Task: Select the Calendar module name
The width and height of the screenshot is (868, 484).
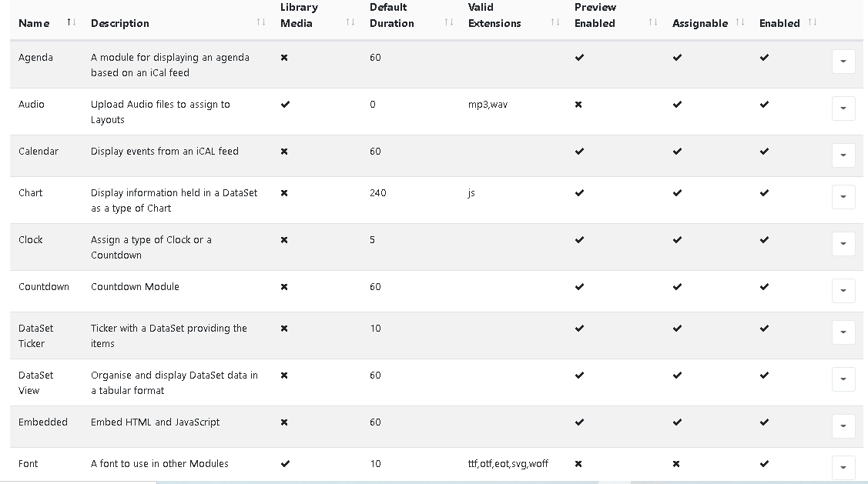Action: click(39, 152)
